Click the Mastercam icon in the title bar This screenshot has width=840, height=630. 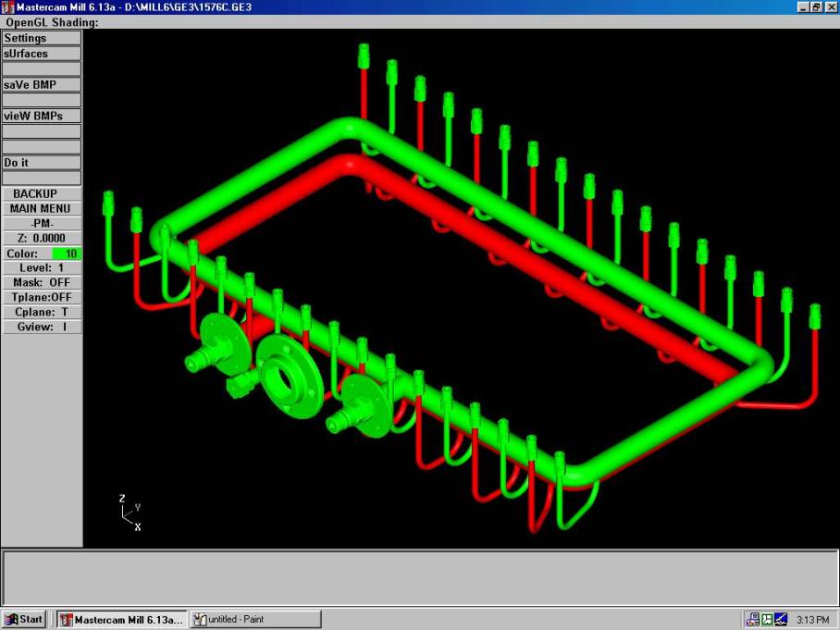coord(8,6)
